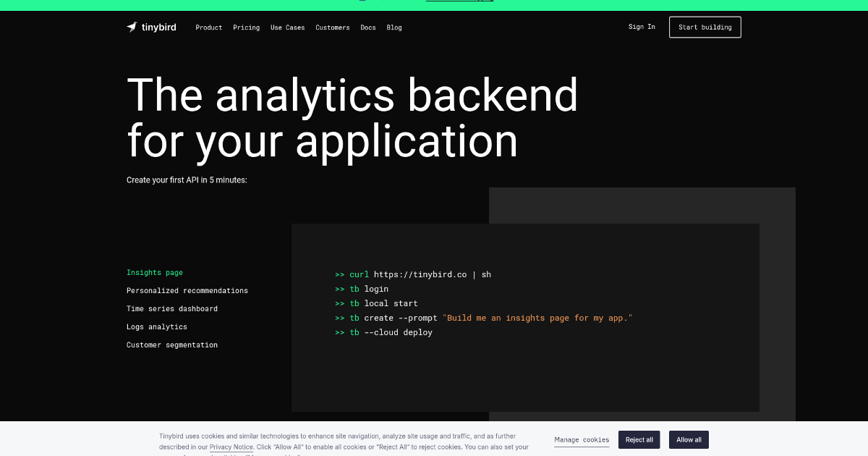
Task: Go to the Pricing page
Action: point(246,28)
